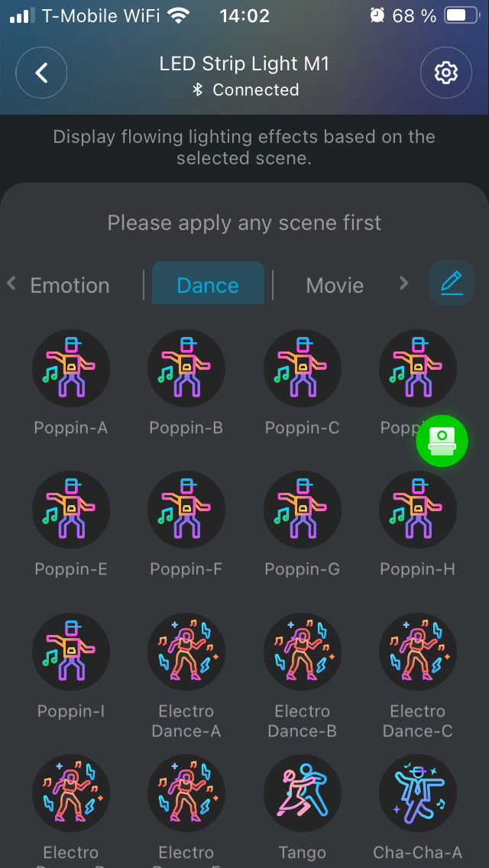This screenshot has height=868, width=489.
Task: Tap the Poppin-G scene thumbnail
Action: coord(303,510)
